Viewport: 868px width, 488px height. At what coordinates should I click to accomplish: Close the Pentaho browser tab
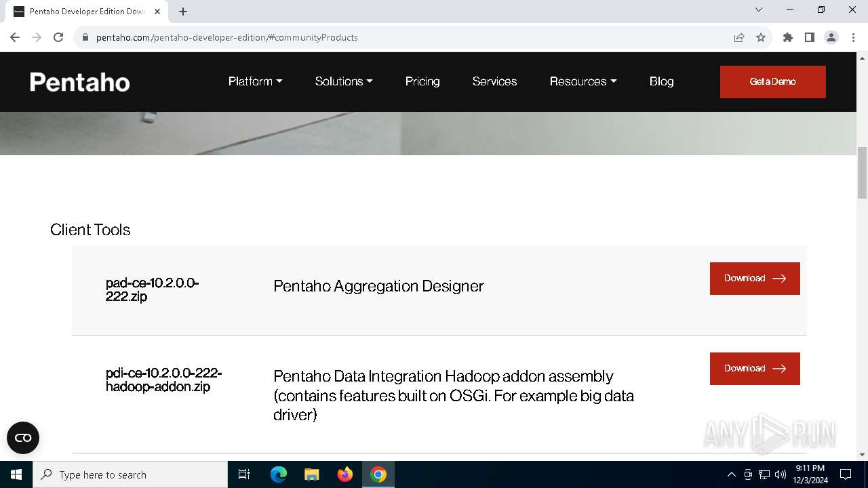(x=157, y=12)
